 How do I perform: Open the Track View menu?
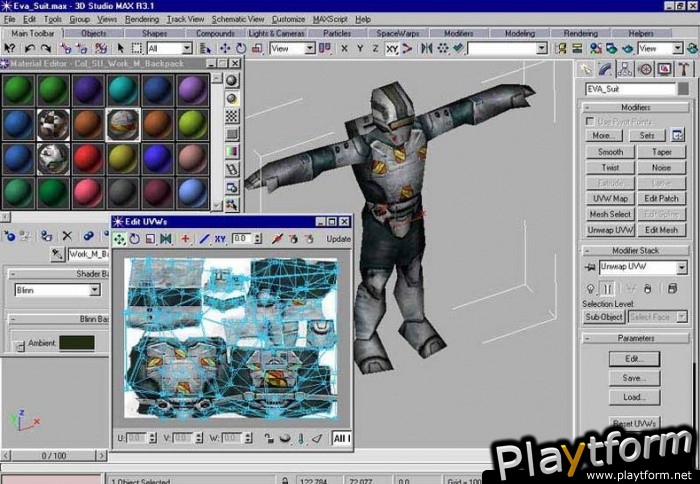click(x=185, y=19)
